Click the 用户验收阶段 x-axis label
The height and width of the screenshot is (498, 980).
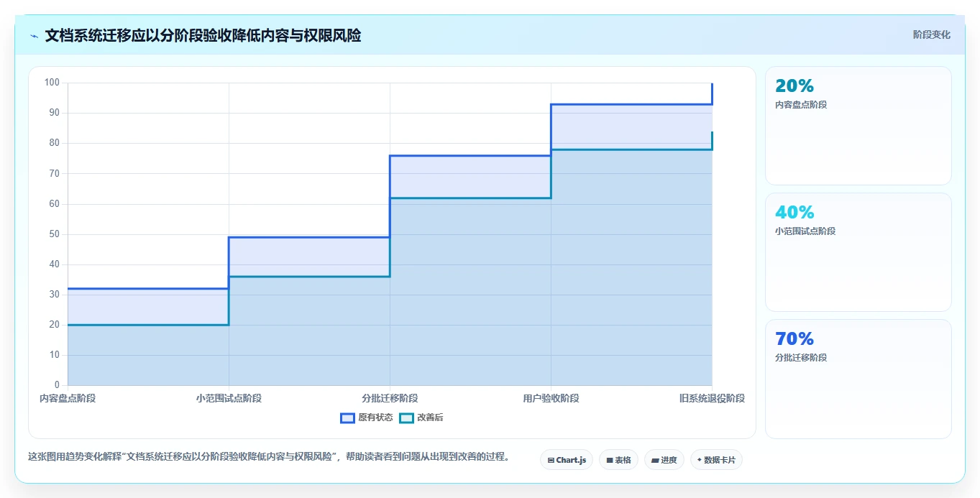(551, 398)
